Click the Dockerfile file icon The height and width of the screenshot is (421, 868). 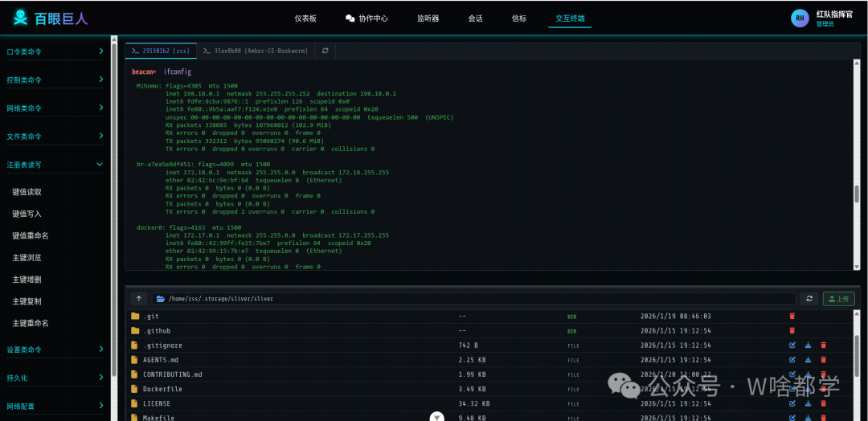coord(134,389)
